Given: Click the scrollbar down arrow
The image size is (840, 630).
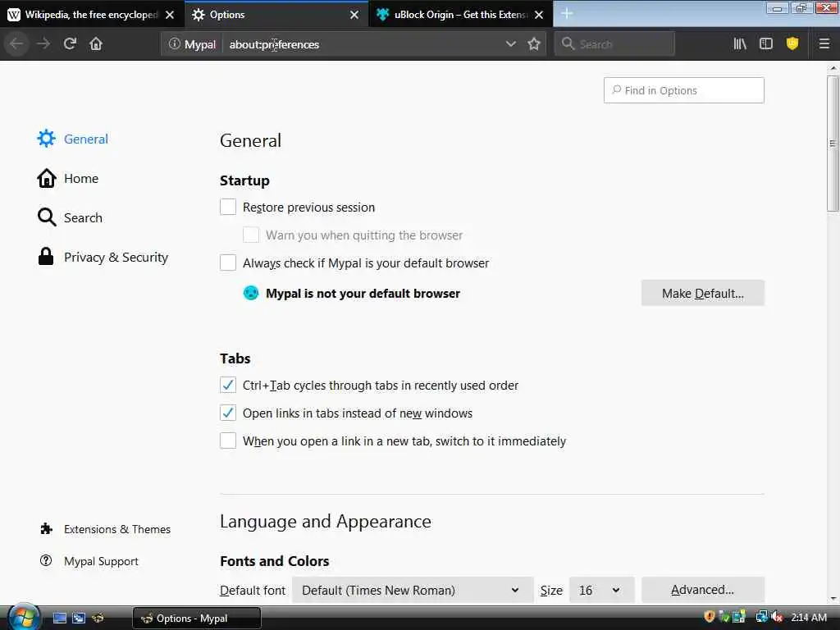Looking at the screenshot, I should (x=833, y=598).
